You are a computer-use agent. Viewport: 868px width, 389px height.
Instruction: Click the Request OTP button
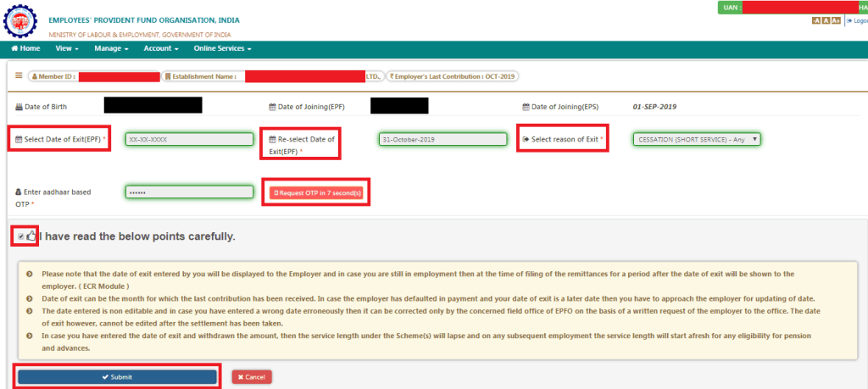pos(316,192)
